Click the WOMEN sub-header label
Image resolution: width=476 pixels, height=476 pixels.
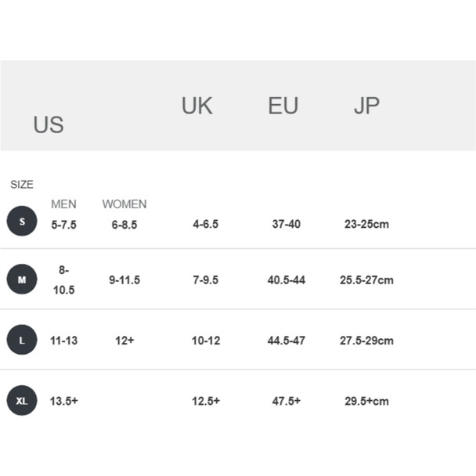[124, 204]
